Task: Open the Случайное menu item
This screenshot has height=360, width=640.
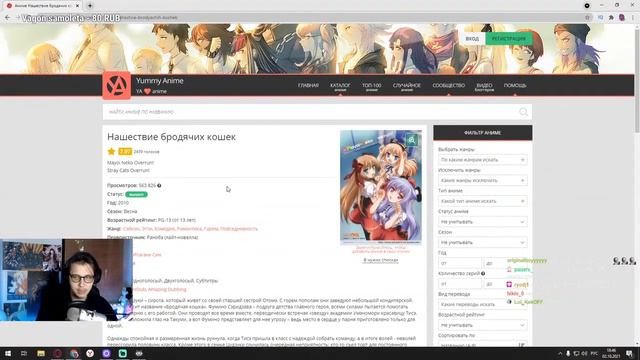Action: click(x=407, y=87)
